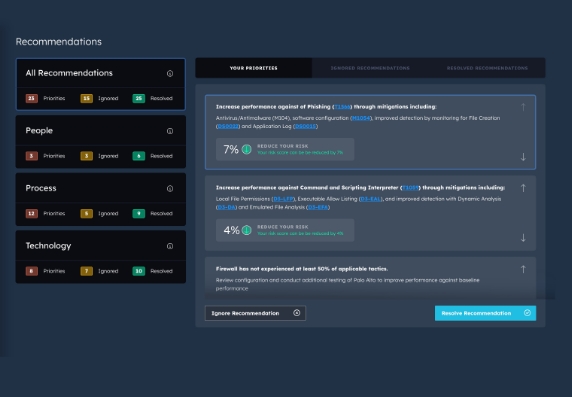The image size is (572, 397).
Task: Switch to the Your Priorities tab
Action: [x=254, y=68]
